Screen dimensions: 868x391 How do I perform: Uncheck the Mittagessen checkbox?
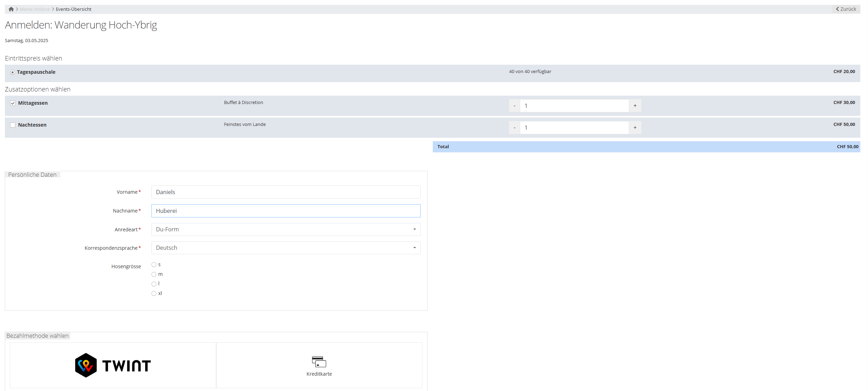[13, 103]
